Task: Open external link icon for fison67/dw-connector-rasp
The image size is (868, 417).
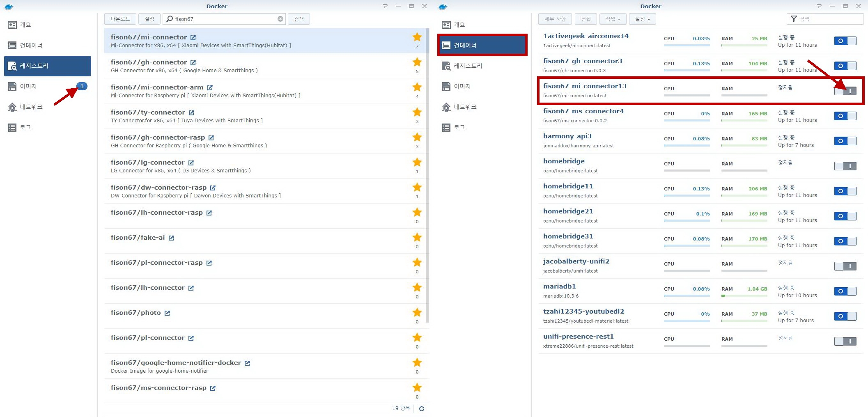Action: 213,188
